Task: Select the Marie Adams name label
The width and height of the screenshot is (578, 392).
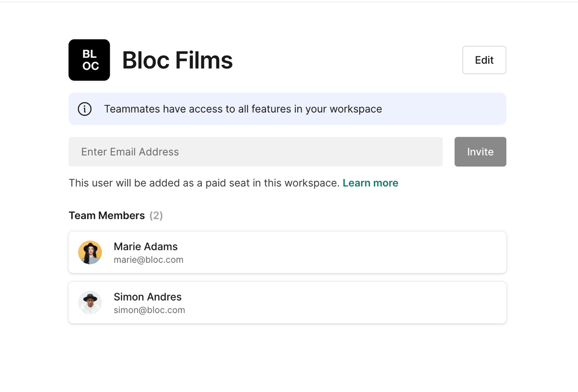Action: [x=146, y=246]
